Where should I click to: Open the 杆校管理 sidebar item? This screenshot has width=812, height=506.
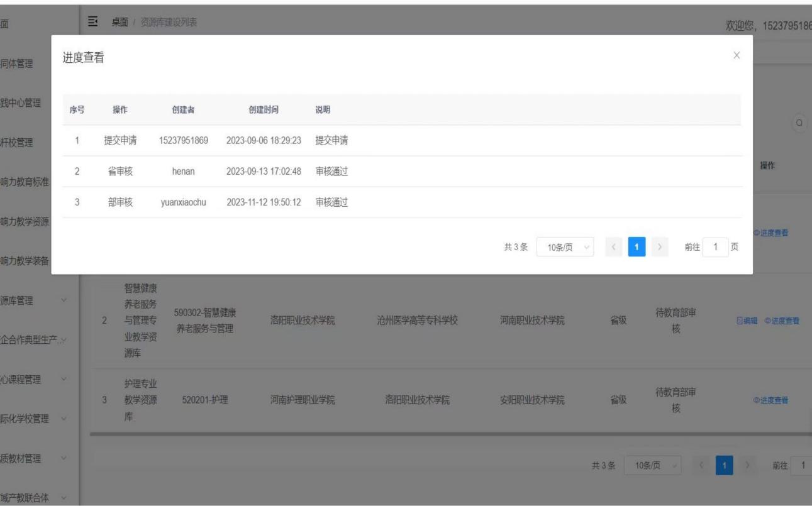[25, 142]
